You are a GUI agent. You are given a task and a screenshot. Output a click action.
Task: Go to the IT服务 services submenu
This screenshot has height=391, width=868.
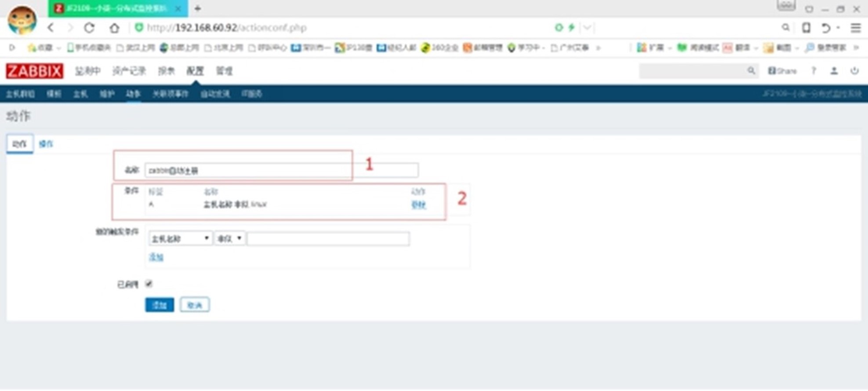pos(252,94)
